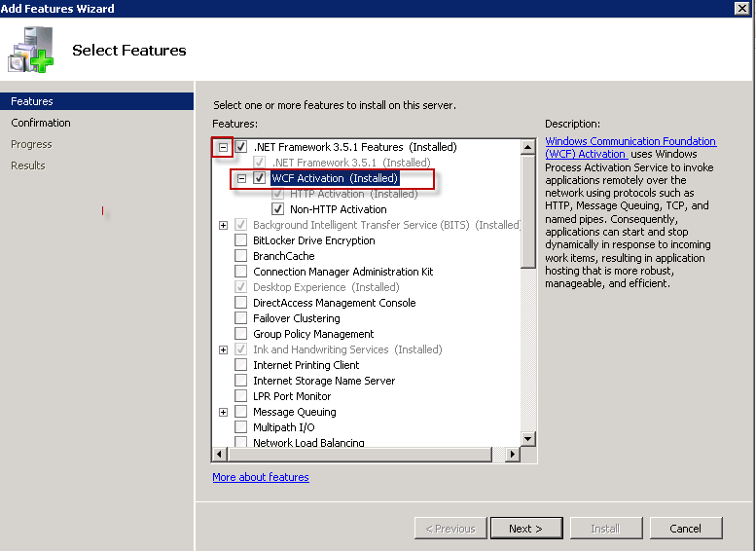Image resolution: width=756 pixels, height=551 pixels.
Task: Select the Desktop Experience (Installed) row
Action: (x=326, y=287)
